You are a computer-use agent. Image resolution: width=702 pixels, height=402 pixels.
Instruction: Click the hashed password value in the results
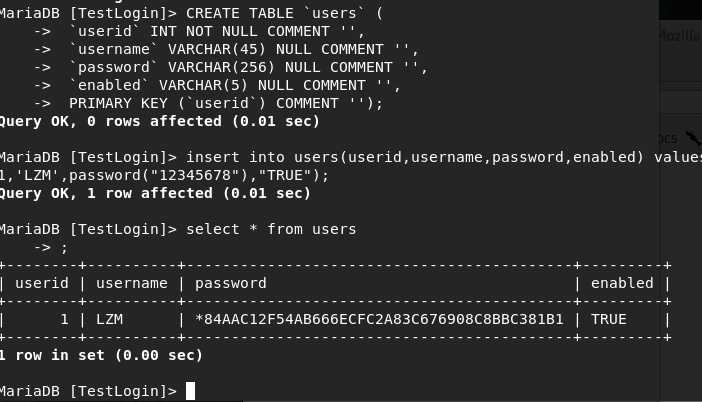[379, 320]
